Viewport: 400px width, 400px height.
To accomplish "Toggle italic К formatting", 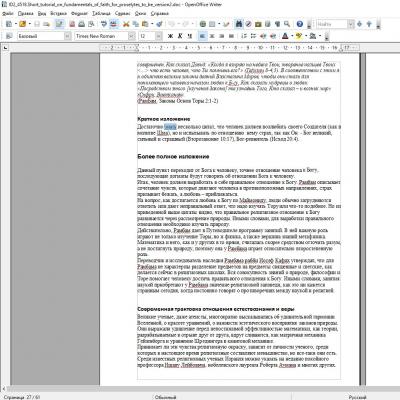I will [x=180, y=36].
